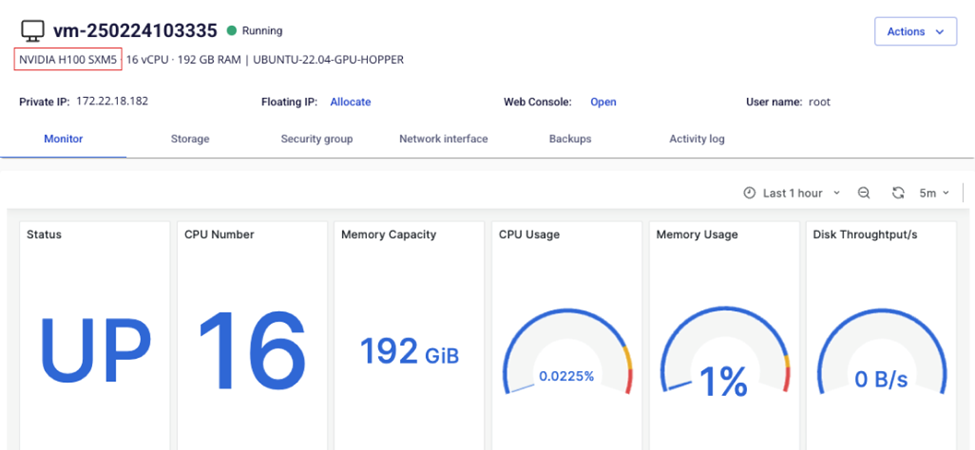Click the refresh dashboard icon
975x450 pixels.
tap(898, 193)
